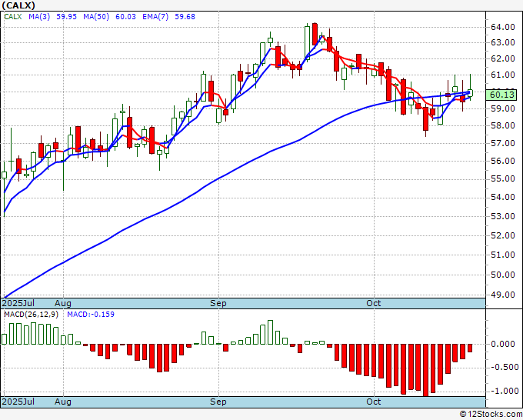Click the EMA(7) legend label
523x420 pixels.
tap(155, 17)
